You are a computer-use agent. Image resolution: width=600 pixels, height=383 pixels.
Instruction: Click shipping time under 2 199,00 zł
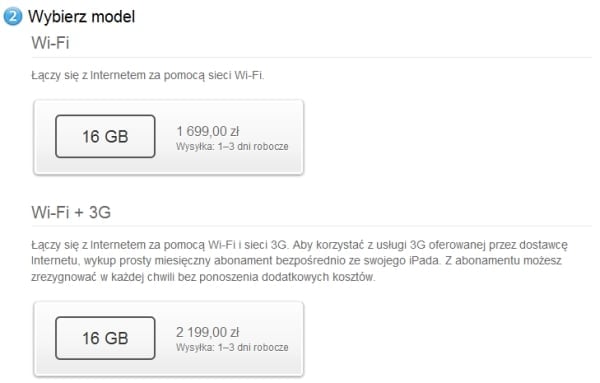pos(232,347)
